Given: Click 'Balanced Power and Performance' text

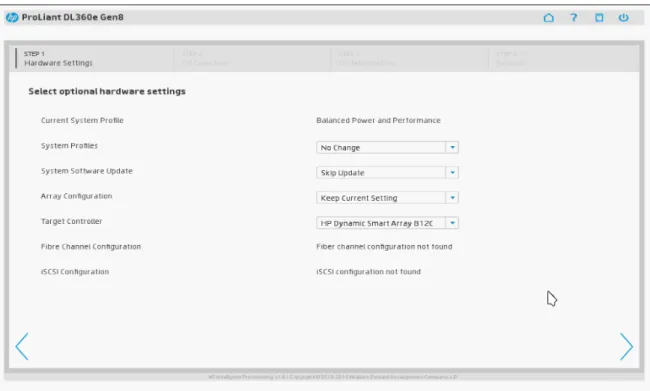Looking at the screenshot, I should 378,120.
